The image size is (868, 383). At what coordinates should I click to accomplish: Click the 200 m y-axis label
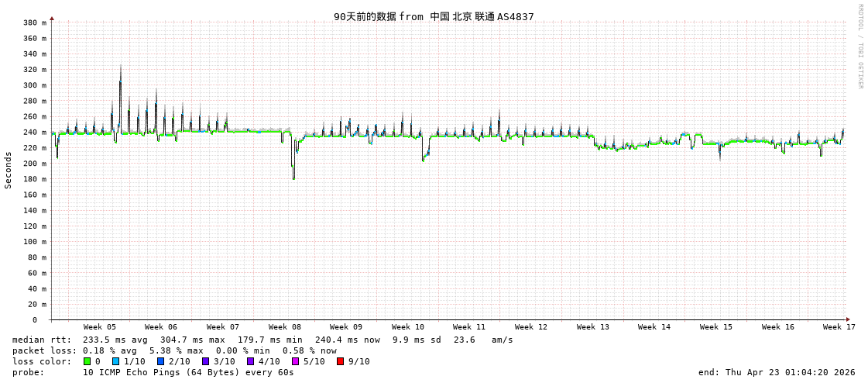point(34,164)
